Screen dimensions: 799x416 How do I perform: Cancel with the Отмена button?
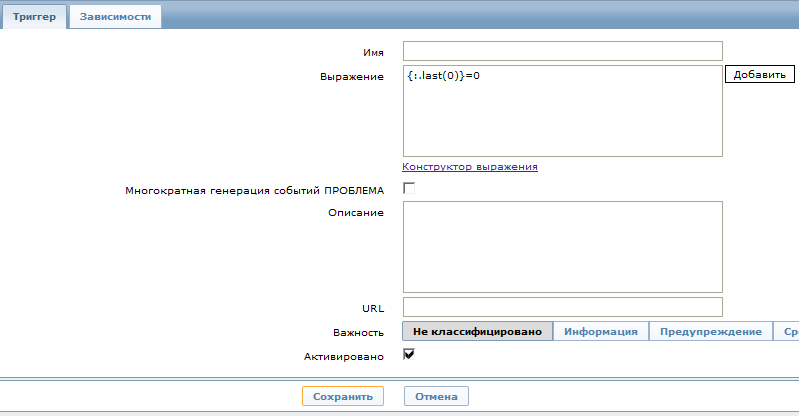pyautogui.click(x=436, y=396)
